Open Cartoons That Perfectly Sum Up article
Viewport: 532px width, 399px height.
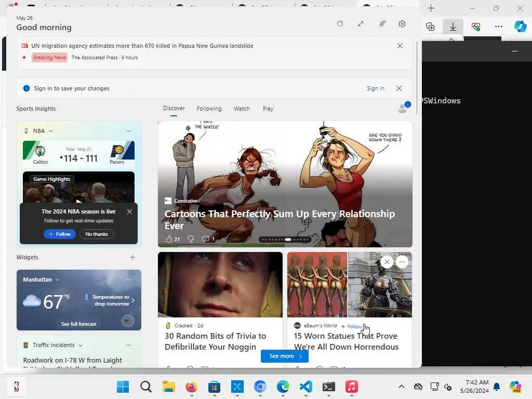(280, 220)
